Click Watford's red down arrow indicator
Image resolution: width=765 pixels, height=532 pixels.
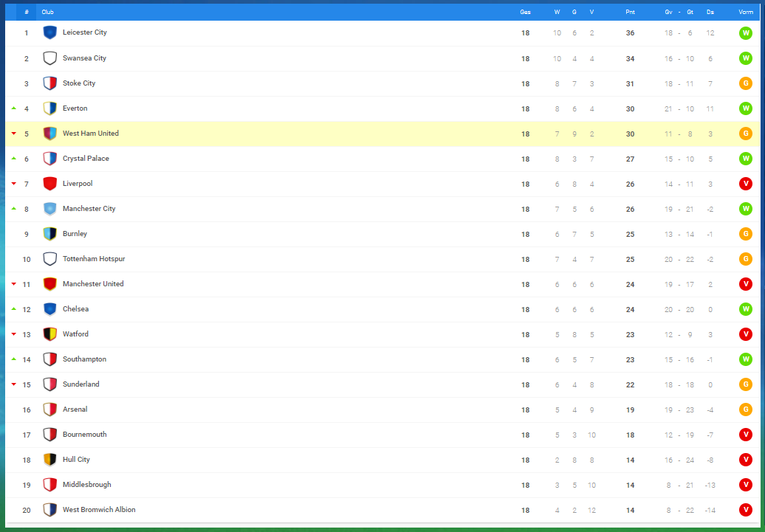point(13,334)
